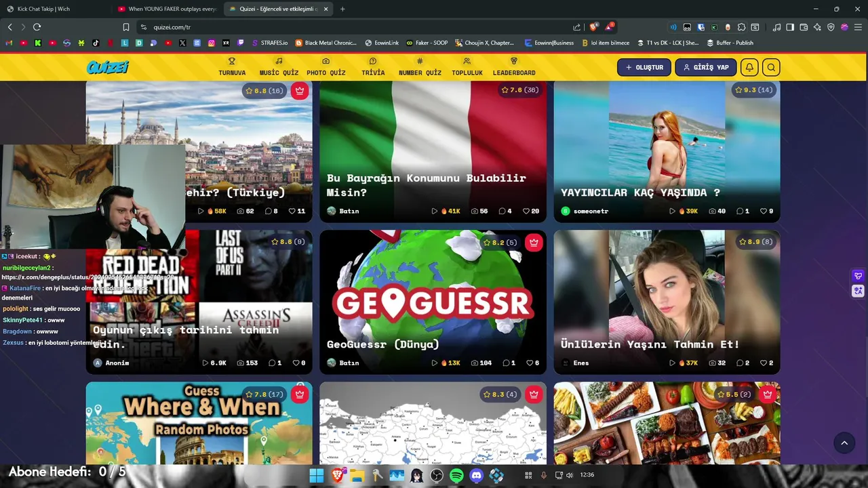The width and height of the screenshot is (868, 488).
Task: Open the Where & When Random Photos quiz
Action: (199, 423)
